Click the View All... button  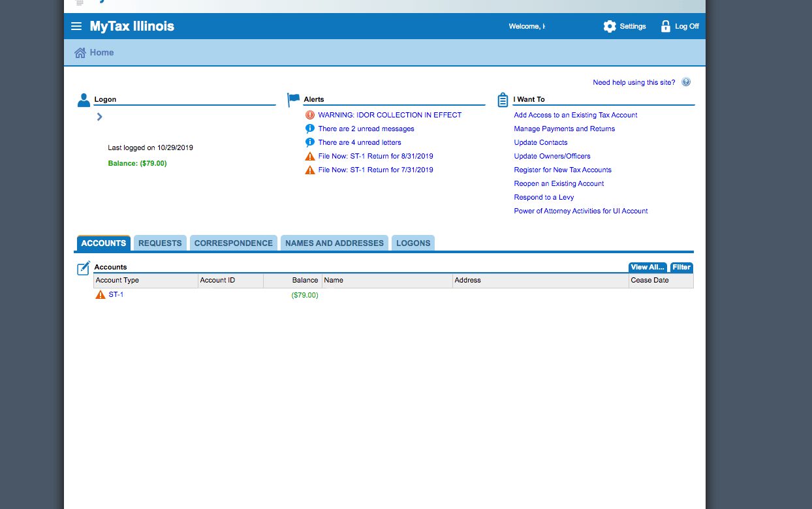point(648,268)
